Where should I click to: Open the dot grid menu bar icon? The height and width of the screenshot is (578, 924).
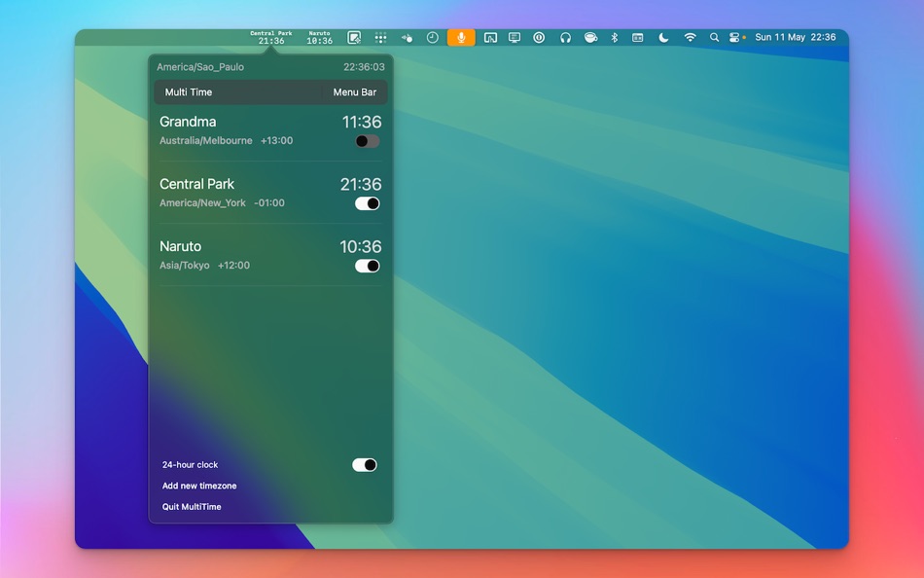380,38
